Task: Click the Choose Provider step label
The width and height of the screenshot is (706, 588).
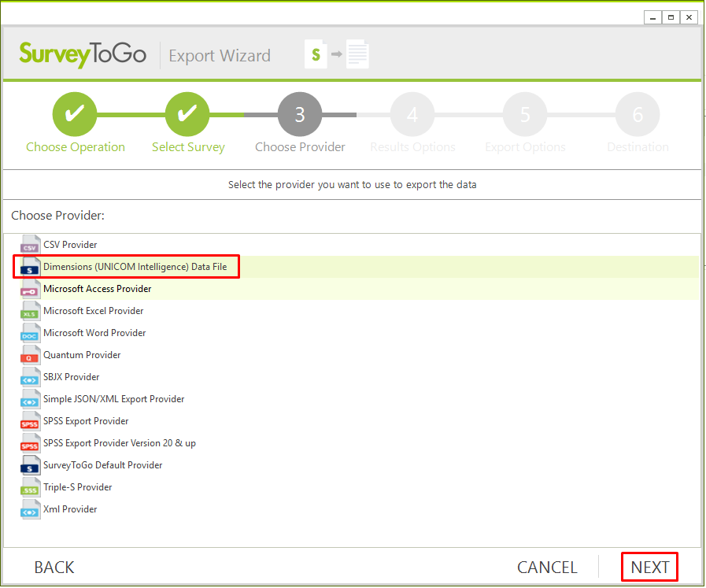Action: [x=300, y=147]
